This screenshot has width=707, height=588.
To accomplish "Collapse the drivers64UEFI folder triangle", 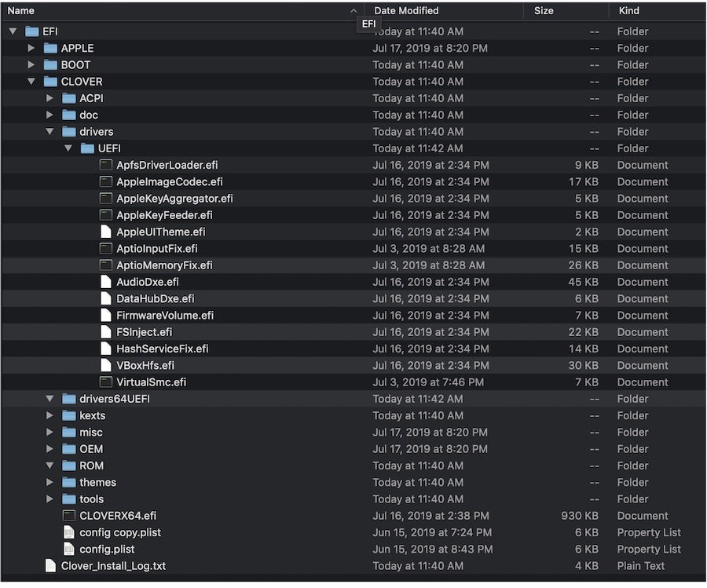I will [x=49, y=398].
